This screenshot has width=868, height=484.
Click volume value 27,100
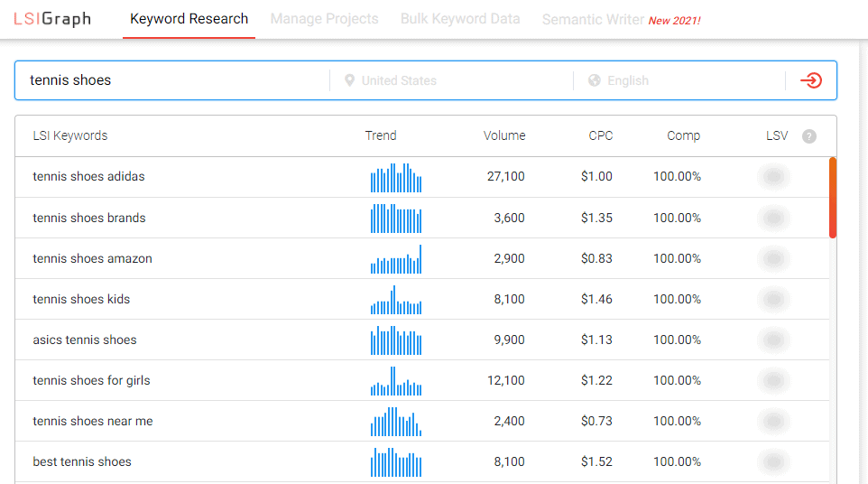point(506,177)
